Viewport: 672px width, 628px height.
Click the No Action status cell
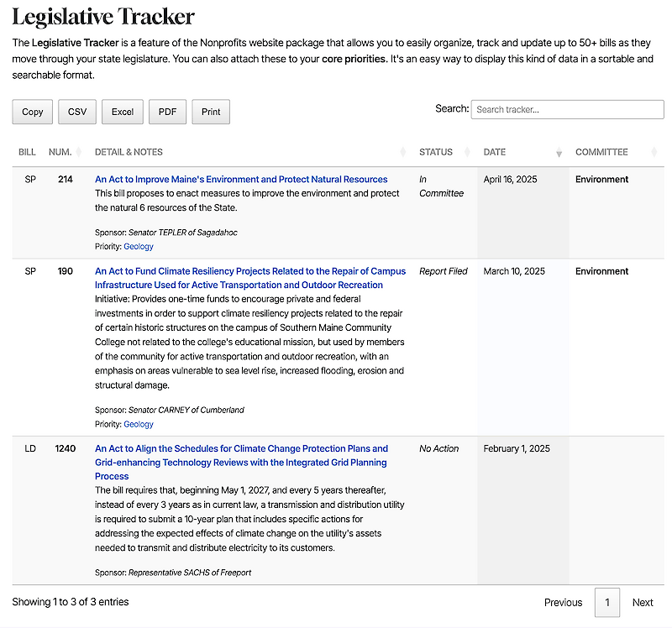(x=438, y=448)
